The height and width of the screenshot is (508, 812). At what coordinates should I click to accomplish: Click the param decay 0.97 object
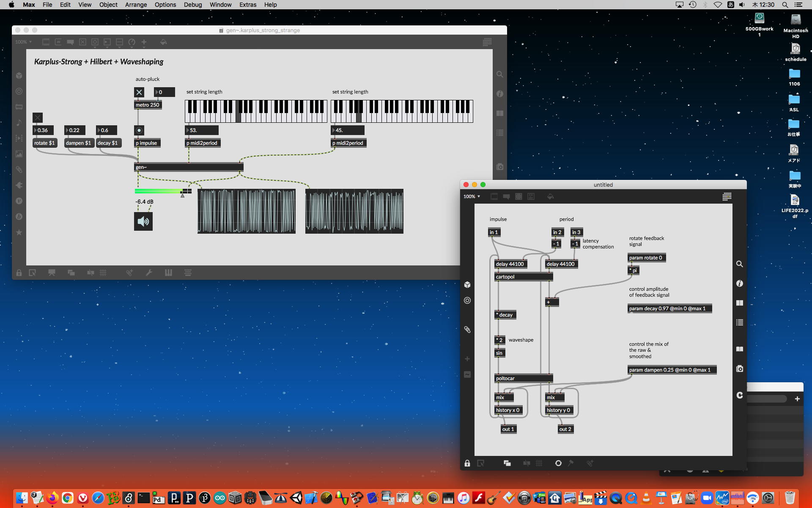click(x=669, y=308)
